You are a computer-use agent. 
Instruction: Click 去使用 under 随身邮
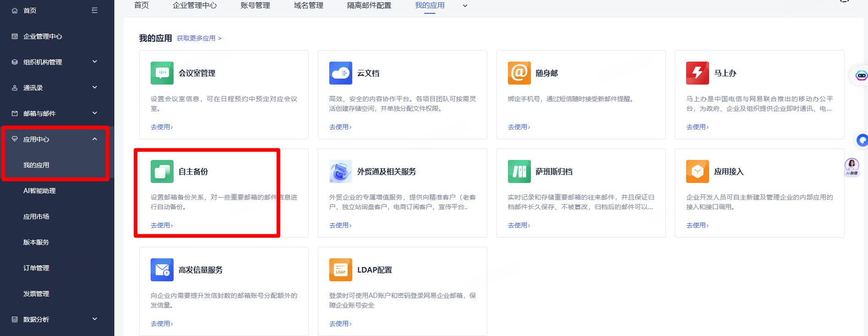pyautogui.click(x=519, y=127)
